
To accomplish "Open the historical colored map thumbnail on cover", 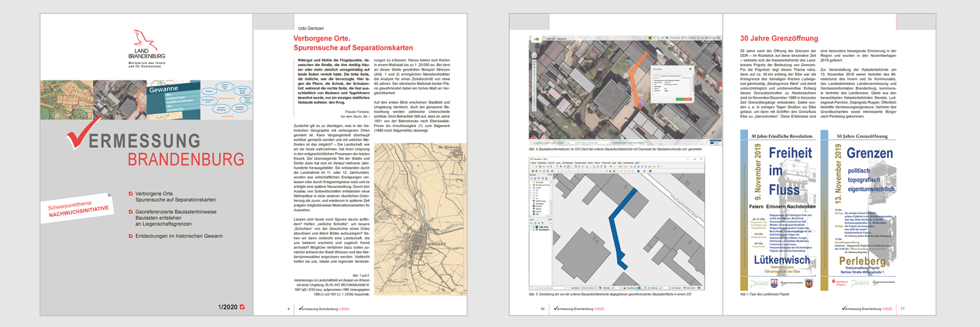I will (67, 99).
